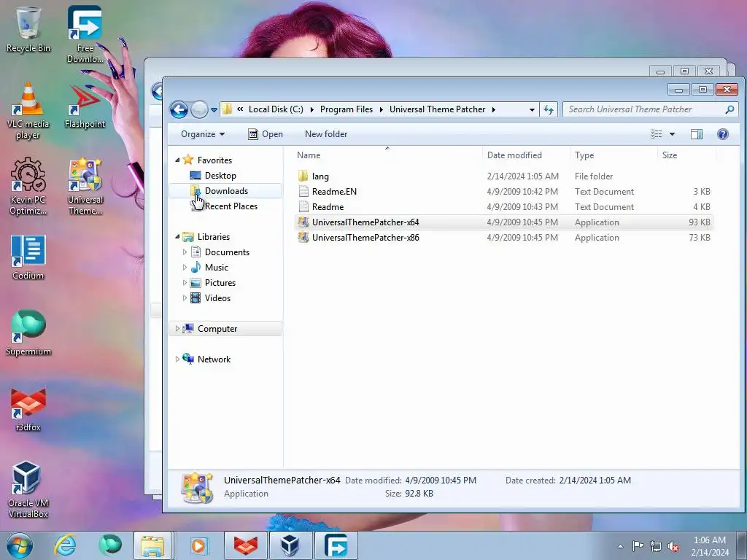Open the view options dropdown arrow

672,134
